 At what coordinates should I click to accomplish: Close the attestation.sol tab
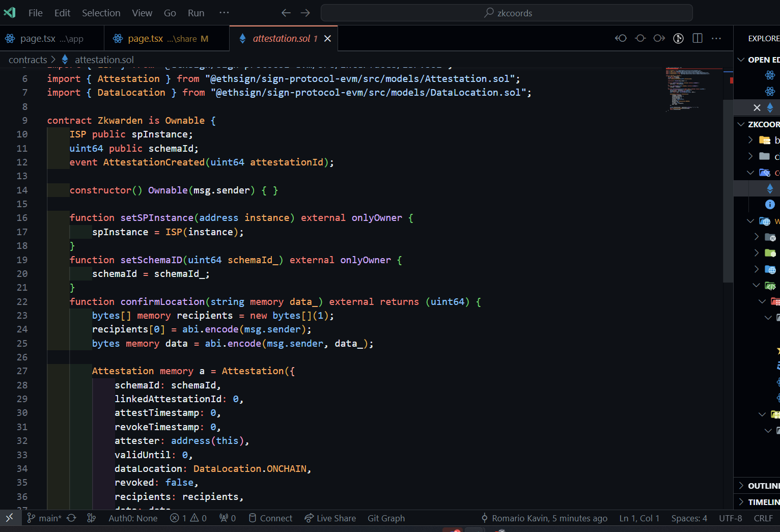click(x=328, y=39)
